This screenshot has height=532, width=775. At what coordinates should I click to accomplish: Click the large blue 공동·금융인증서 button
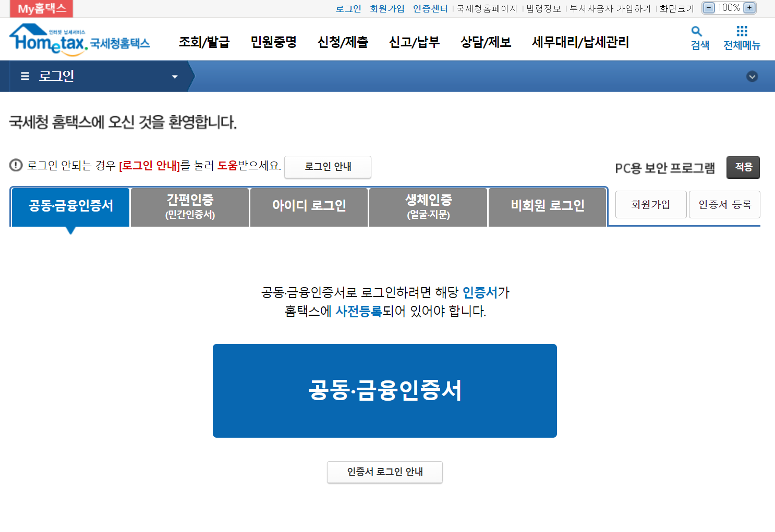point(385,391)
